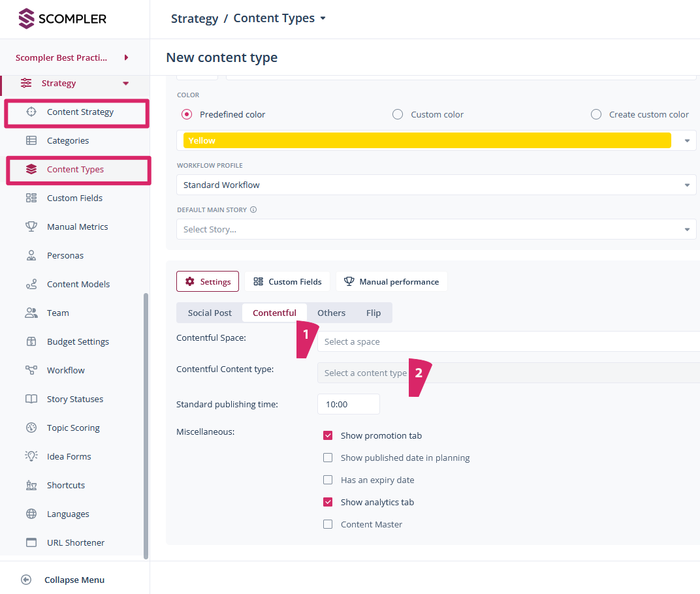This screenshot has width=700, height=594.
Task: Uncheck Show promotion tab checkbox
Action: [328, 435]
